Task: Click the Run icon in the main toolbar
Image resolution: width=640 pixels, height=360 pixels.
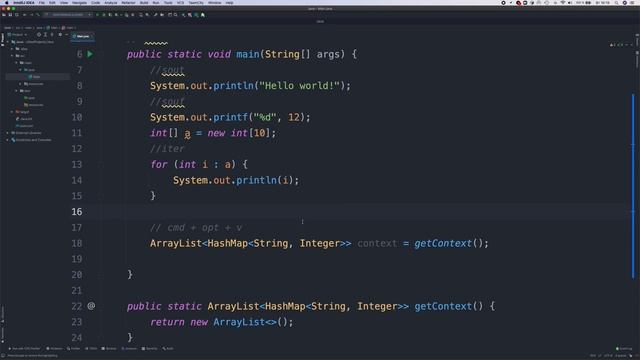Action: (x=97, y=15)
